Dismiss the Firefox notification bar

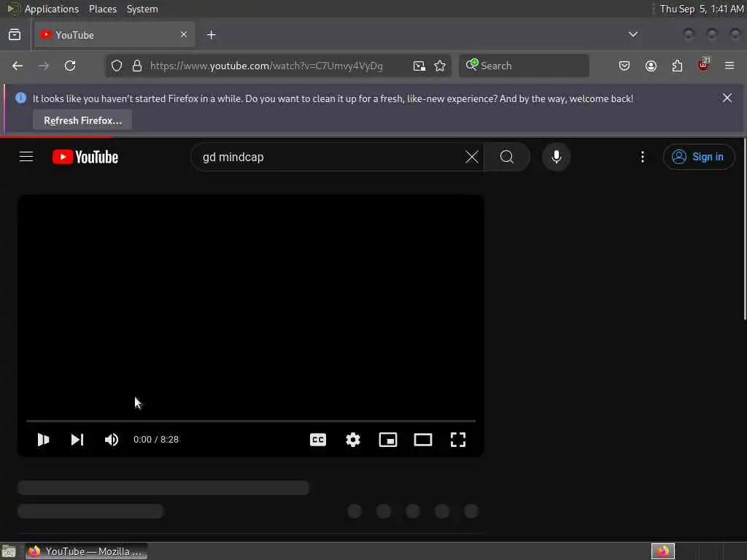pos(727,98)
